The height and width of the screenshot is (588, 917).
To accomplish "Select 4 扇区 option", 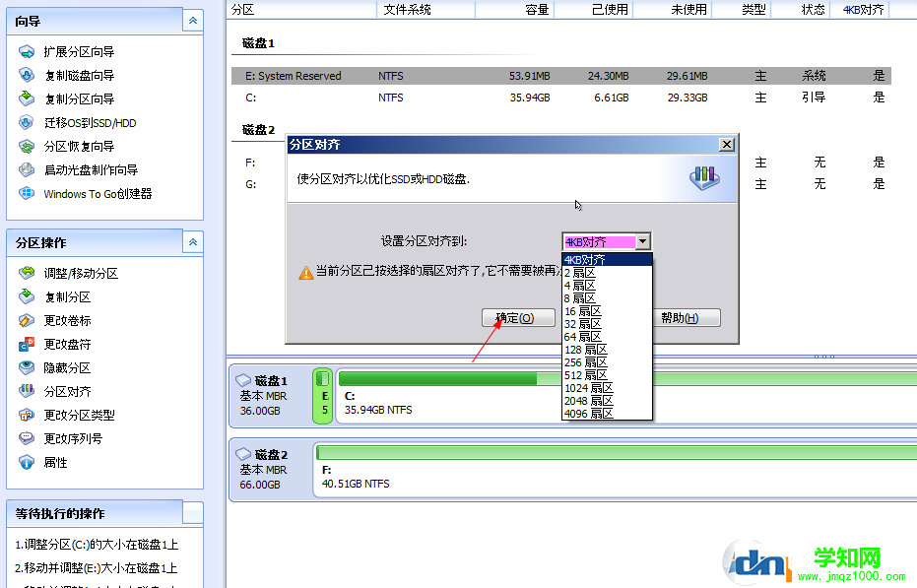I will click(x=607, y=286).
